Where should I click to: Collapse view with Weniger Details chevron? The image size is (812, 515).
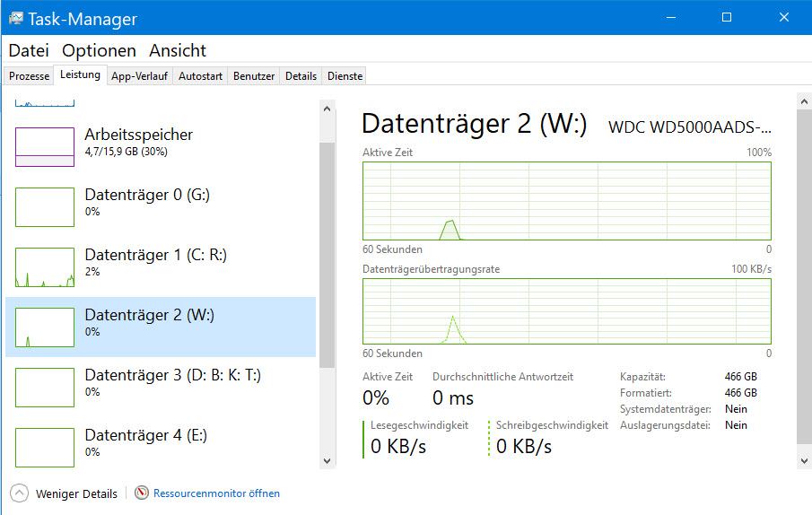click(x=19, y=493)
